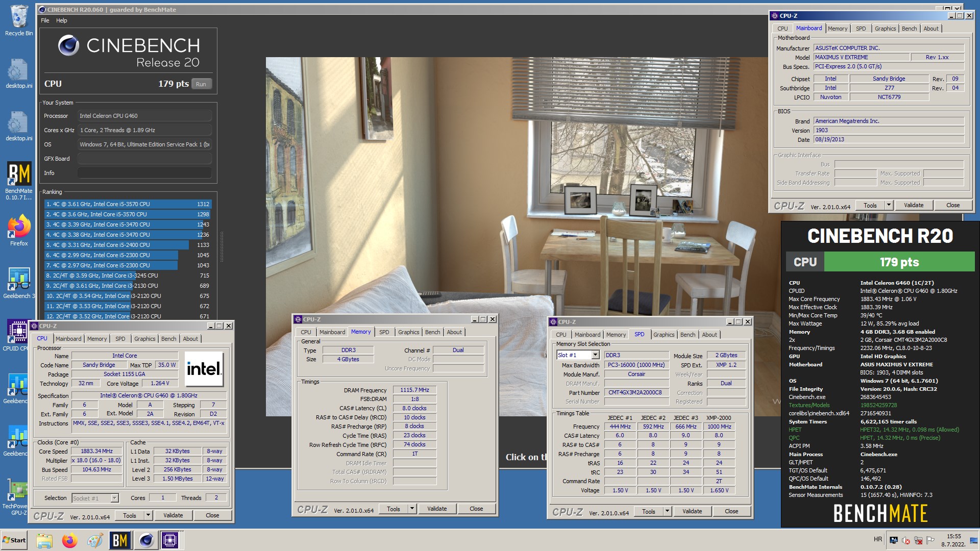Click the 179 pts score bar in BenchMate

[899, 262]
